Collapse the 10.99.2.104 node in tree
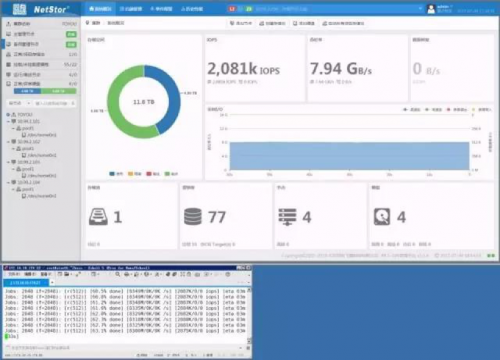The width and height of the screenshot is (500, 360). [x=8, y=182]
